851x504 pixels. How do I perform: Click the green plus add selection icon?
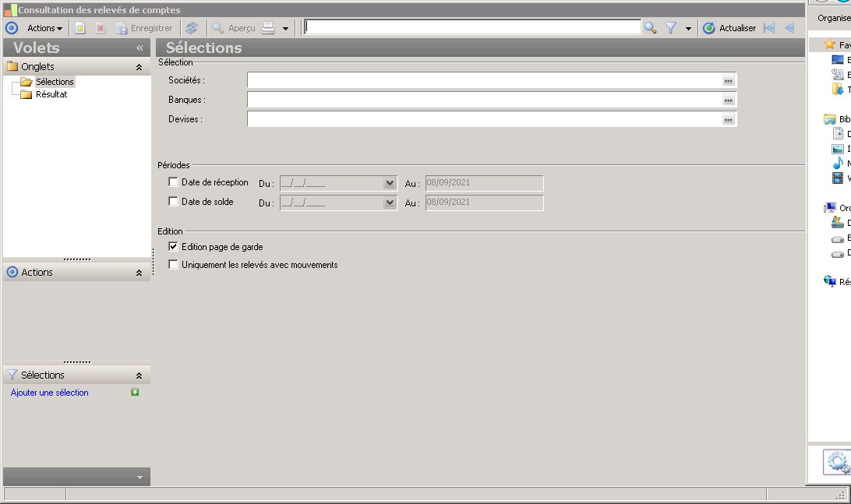[x=135, y=393]
